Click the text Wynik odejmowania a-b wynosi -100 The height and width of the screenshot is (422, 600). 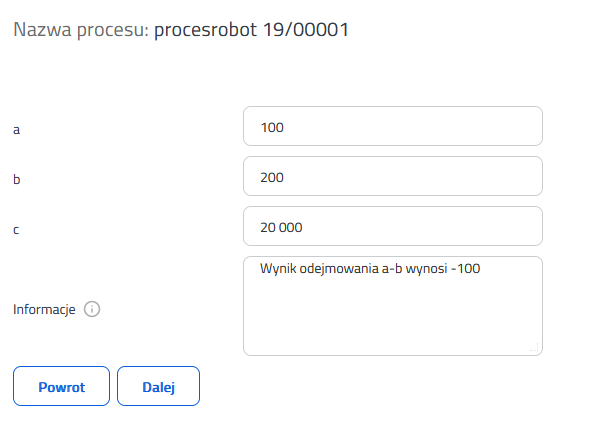coord(370,269)
